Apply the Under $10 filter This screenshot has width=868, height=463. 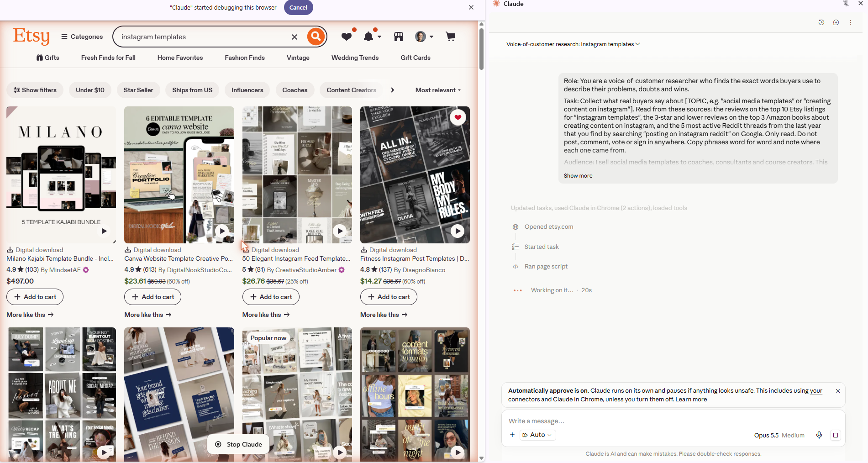click(90, 90)
